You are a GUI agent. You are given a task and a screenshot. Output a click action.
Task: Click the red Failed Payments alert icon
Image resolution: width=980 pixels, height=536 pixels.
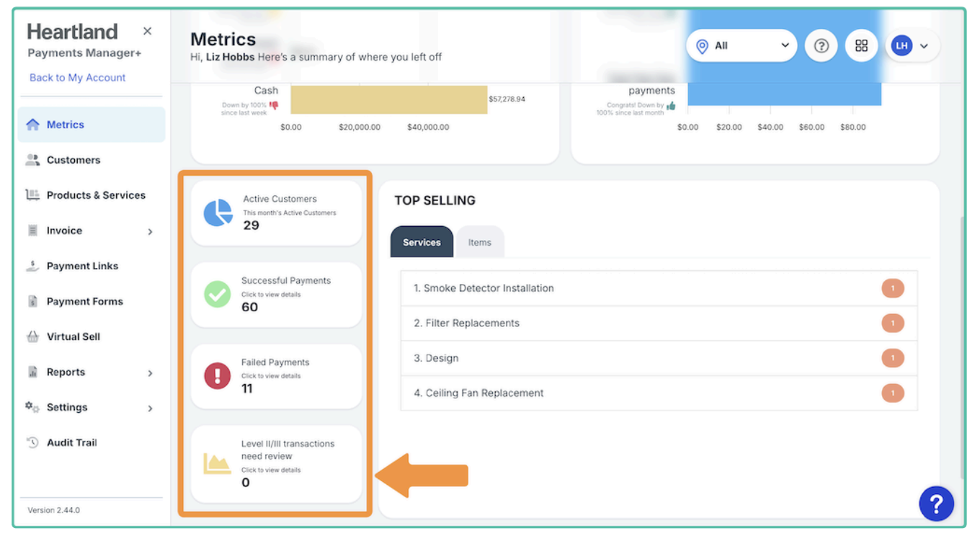(218, 375)
